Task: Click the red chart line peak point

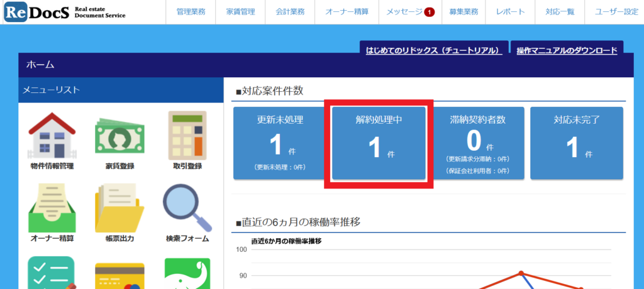Action: [521, 273]
